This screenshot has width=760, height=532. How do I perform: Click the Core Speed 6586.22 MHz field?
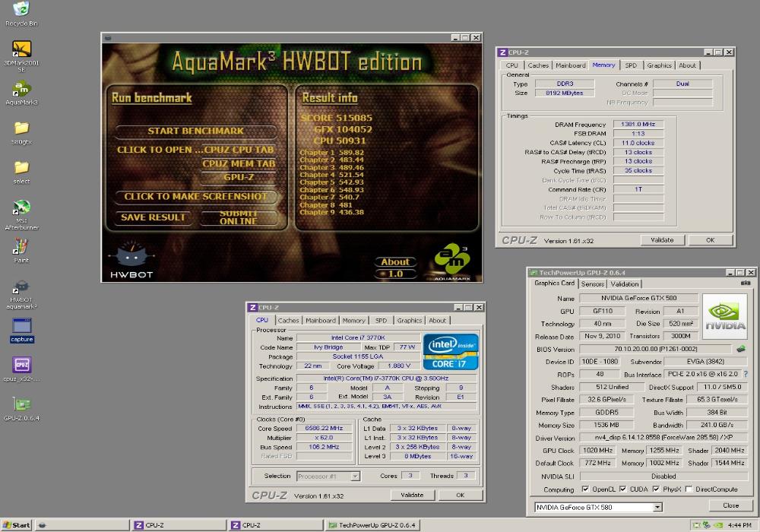[x=324, y=429]
